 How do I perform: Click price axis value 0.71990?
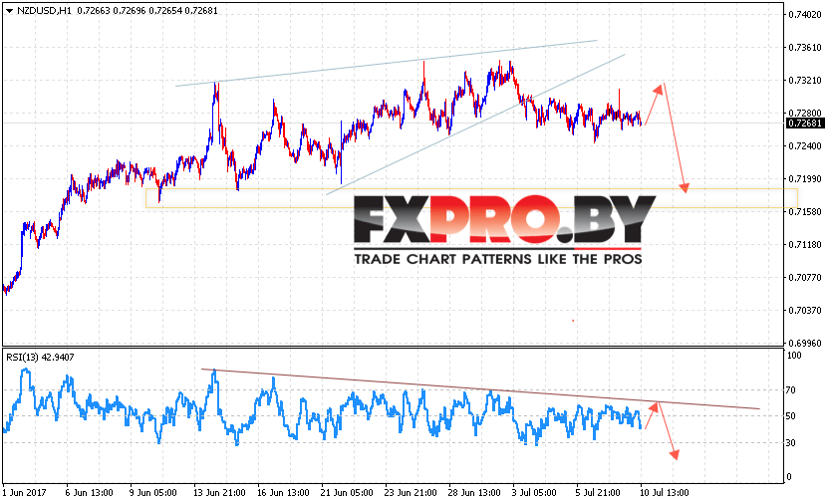point(804,179)
